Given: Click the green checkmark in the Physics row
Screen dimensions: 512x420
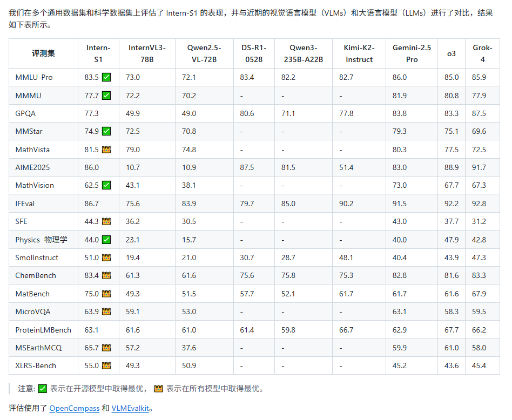Looking at the screenshot, I should tap(106, 240).
